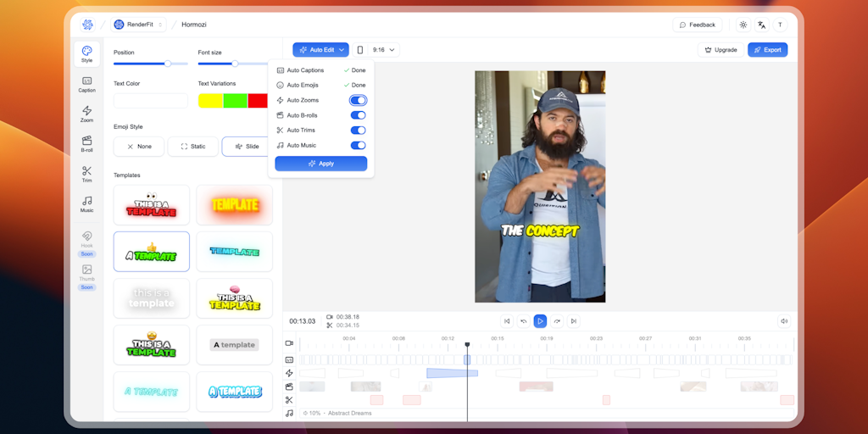The width and height of the screenshot is (868, 434).
Task: Open the RenderFit workspace dropdown
Action: click(138, 25)
